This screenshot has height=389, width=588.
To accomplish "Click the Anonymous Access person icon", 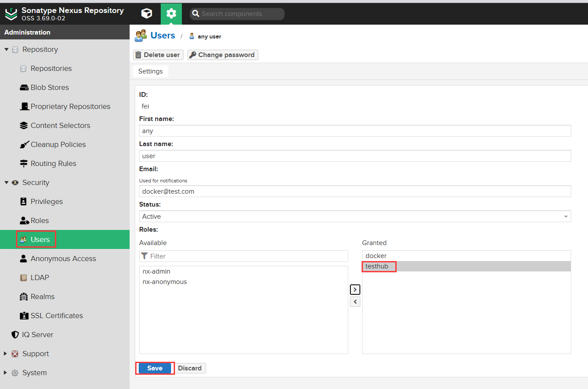I will pos(23,258).
